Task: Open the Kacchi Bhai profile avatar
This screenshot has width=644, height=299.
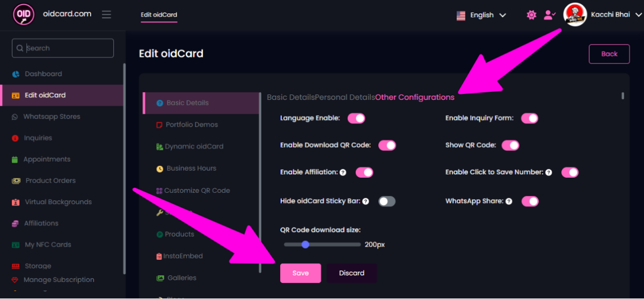Action: click(575, 14)
